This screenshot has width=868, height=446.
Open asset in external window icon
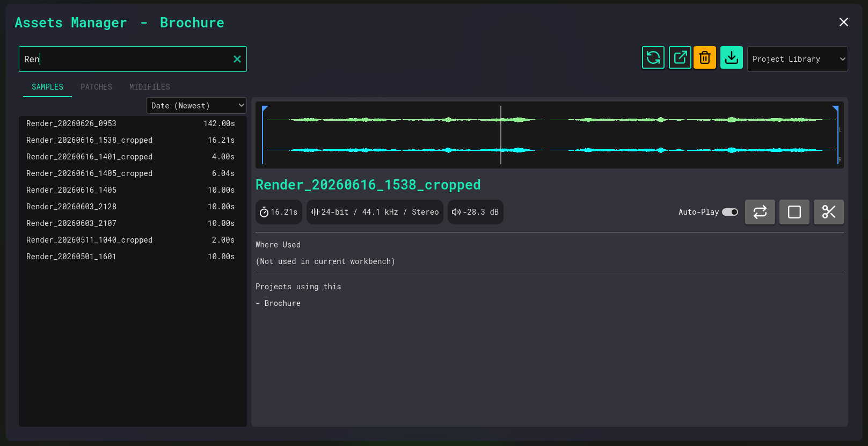pos(680,57)
